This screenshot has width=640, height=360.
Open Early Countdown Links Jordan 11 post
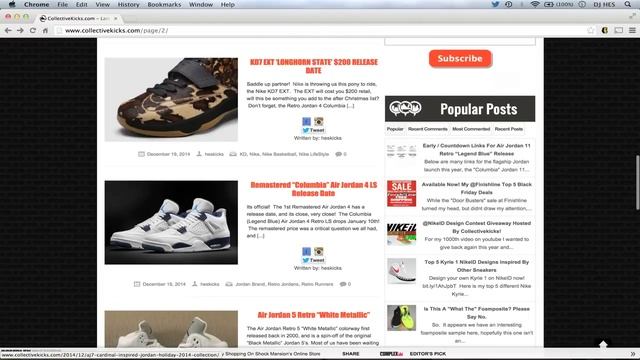(x=476, y=149)
